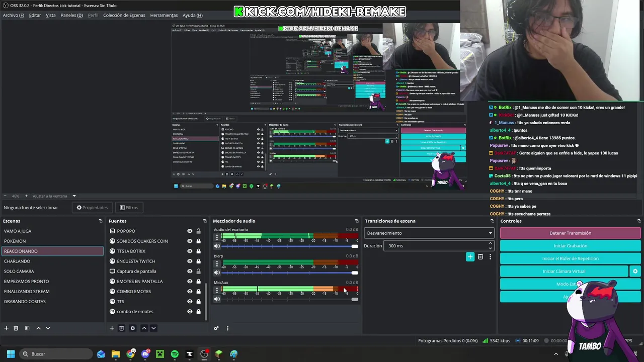Open scene filters icon in Escenas toolbar

[x=27, y=328]
